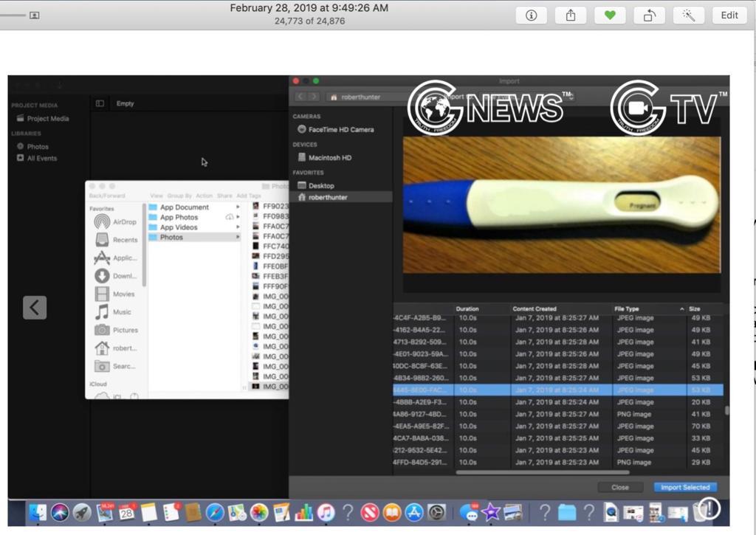Toggle the green heart Favorite button
Screen dimensions: 756x535
coord(610,15)
